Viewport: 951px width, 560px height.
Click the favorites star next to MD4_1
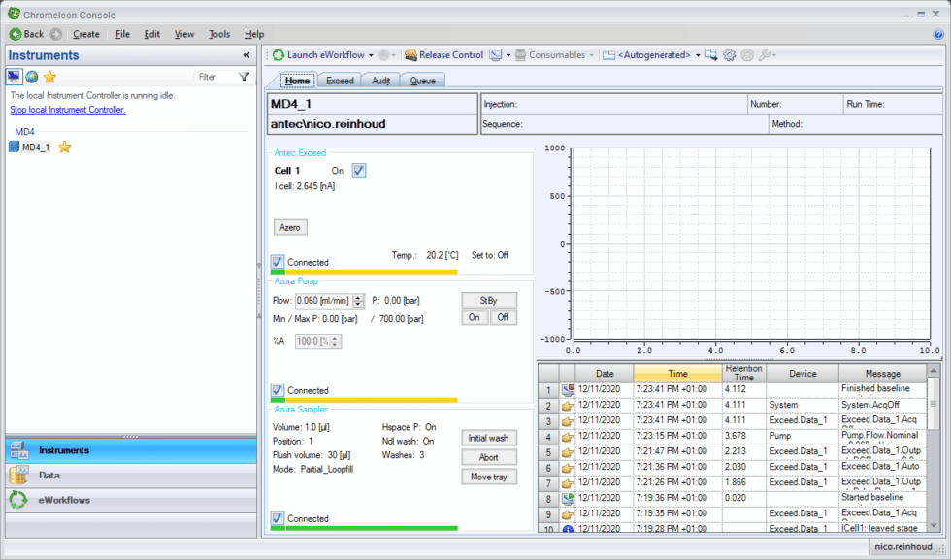coord(65,147)
